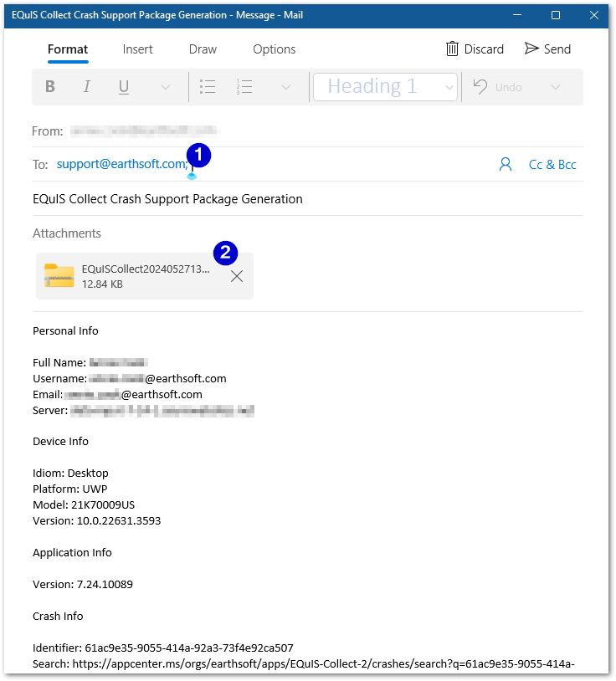This screenshot has height=681, width=616.
Task: Expand the chevron next to Undo
Action: pos(556,87)
